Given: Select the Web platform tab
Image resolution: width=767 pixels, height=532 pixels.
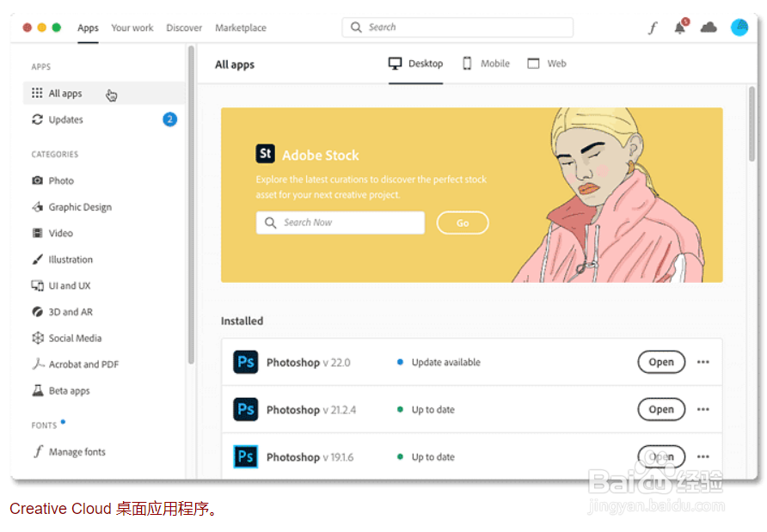Looking at the screenshot, I should coord(547,64).
